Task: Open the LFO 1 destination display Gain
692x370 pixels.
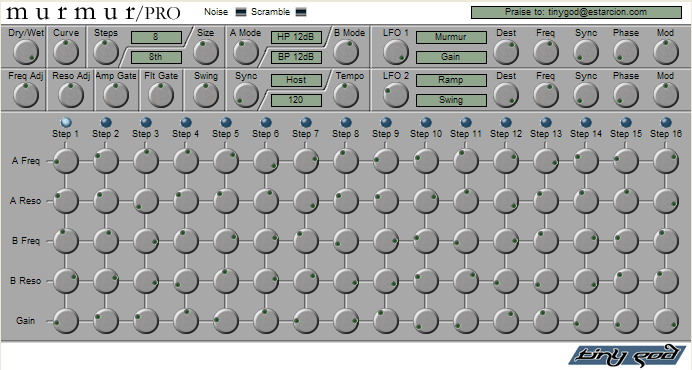Action: click(x=451, y=57)
